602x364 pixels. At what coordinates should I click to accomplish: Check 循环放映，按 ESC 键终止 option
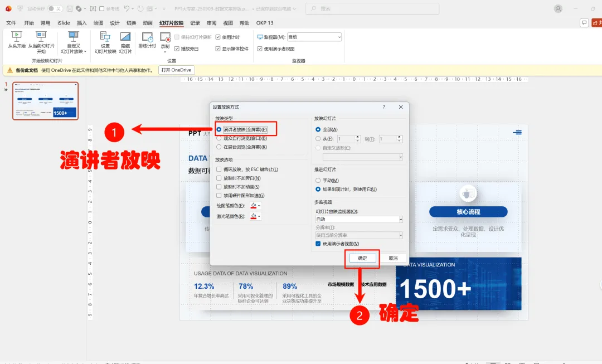219,169
